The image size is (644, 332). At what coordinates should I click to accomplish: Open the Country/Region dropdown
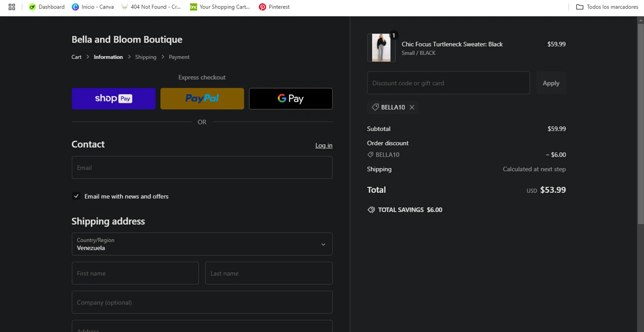(202, 244)
